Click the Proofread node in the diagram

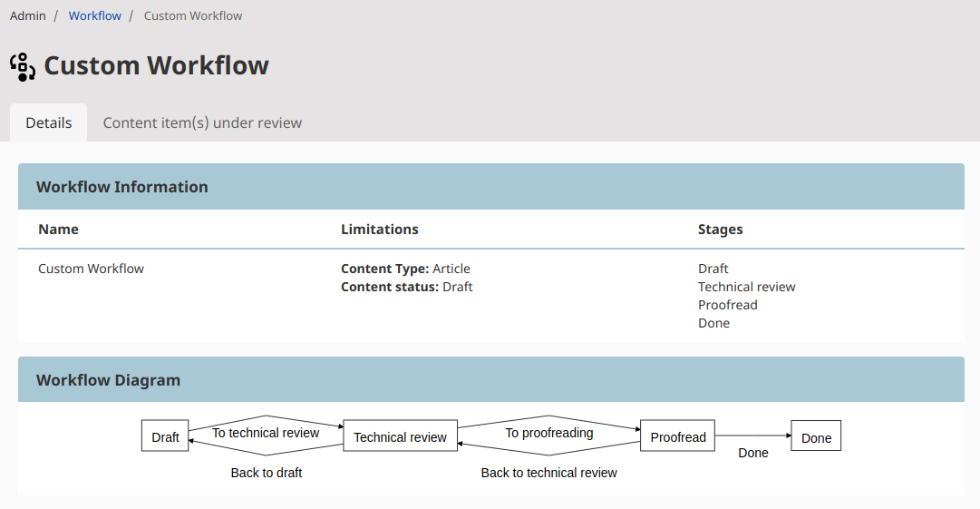(x=677, y=436)
